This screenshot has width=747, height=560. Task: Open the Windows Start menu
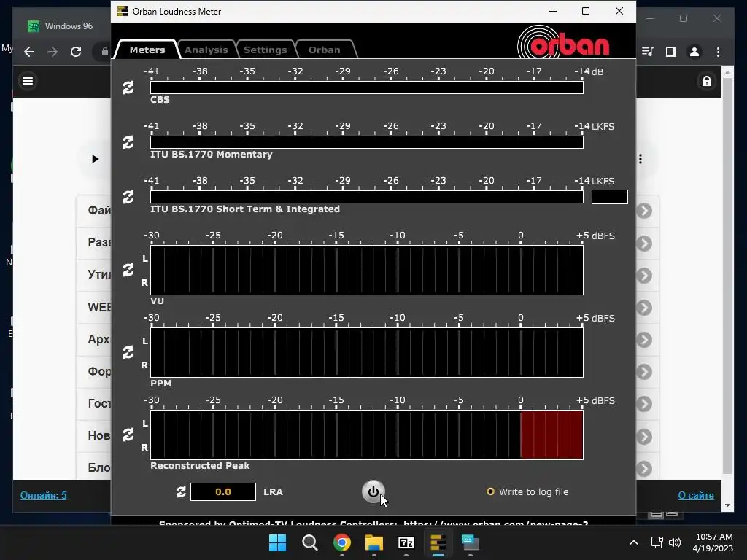coord(278,542)
